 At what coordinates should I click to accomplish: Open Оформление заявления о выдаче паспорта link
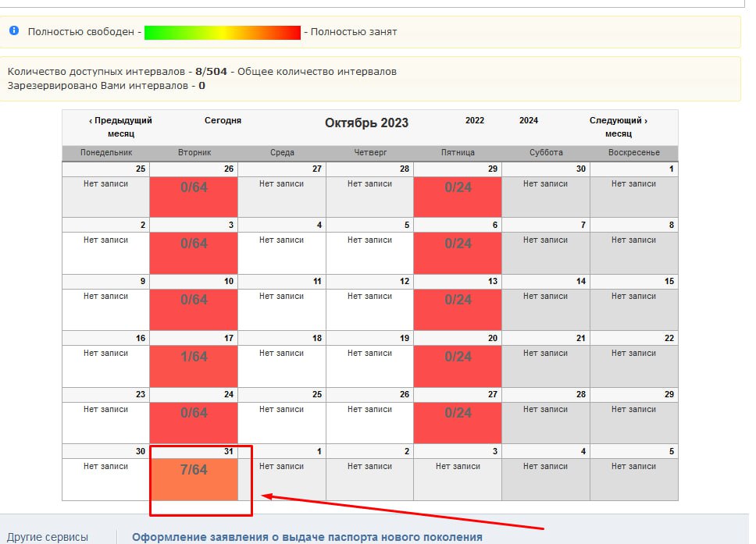click(x=307, y=537)
